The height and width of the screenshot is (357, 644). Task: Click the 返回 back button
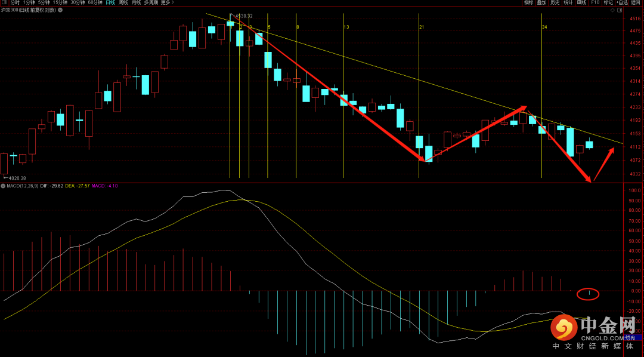click(x=636, y=3)
